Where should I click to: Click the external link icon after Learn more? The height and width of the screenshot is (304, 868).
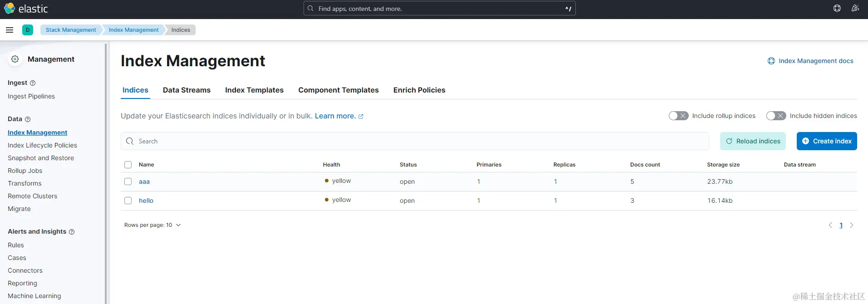pyautogui.click(x=361, y=117)
